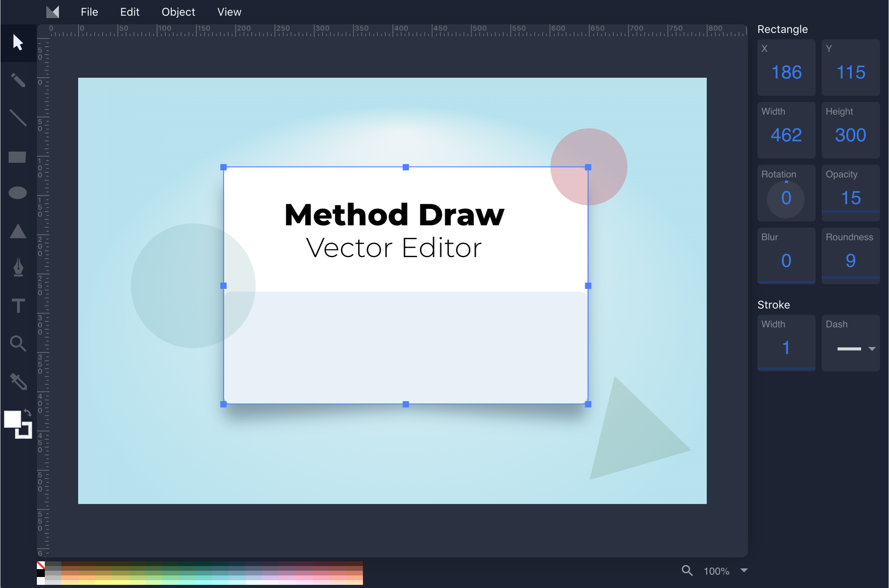Image resolution: width=889 pixels, height=588 pixels.
Task: Toggle the stroke/fill swap icon
Action: coord(27,412)
